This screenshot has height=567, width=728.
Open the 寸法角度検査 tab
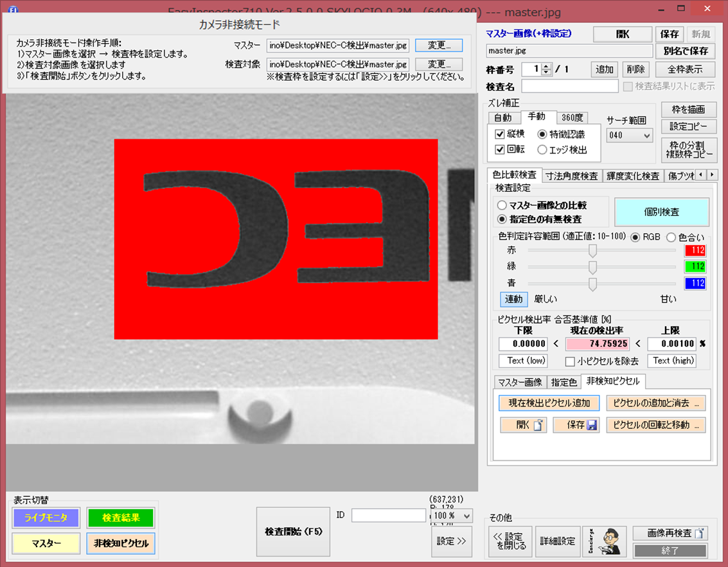571,176
